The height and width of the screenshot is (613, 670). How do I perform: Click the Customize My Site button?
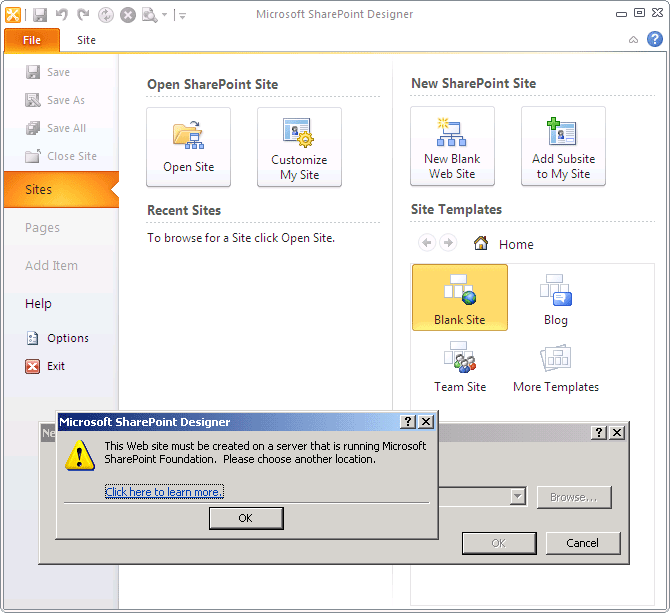point(299,147)
